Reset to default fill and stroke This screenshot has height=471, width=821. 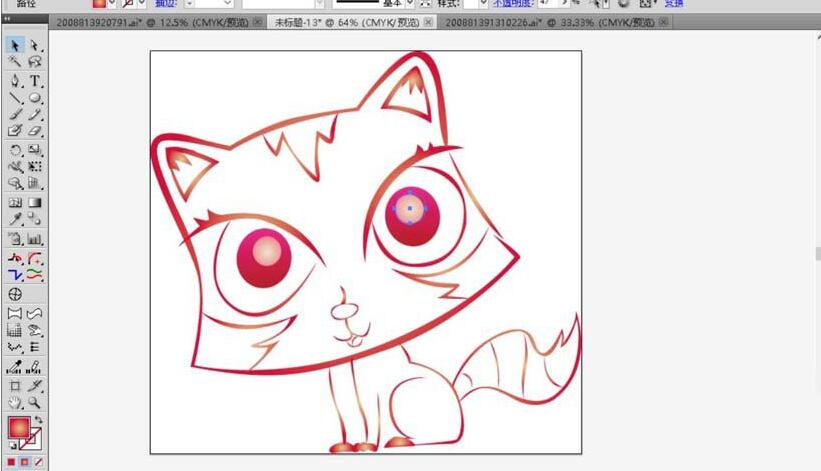click(13, 446)
